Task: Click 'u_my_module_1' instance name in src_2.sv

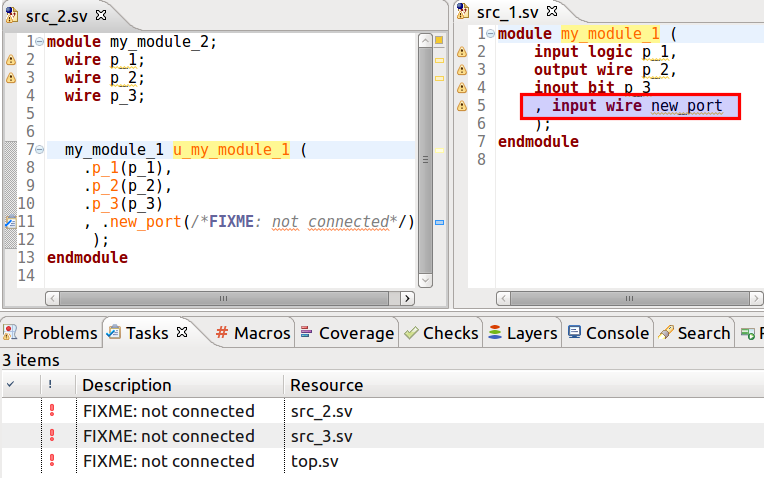Action: click(x=231, y=150)
